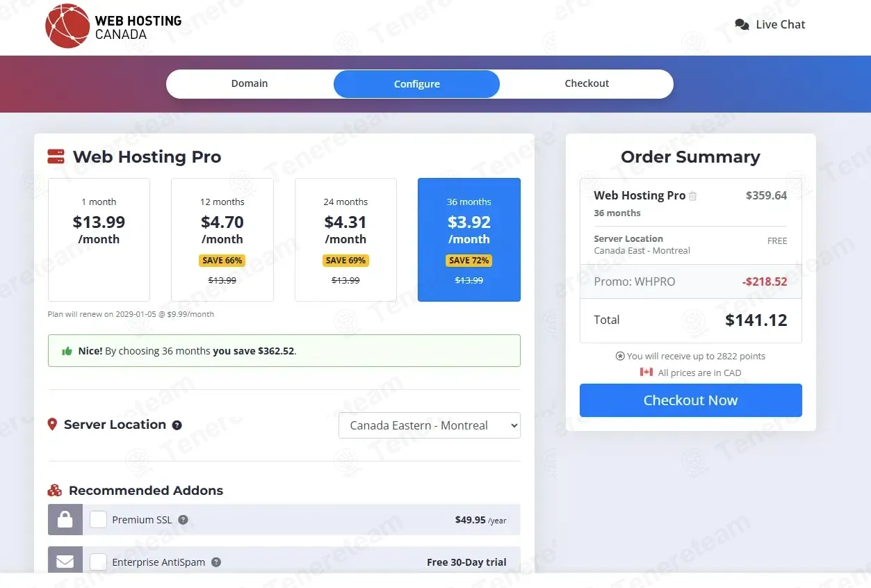This screenshot has width=871, height=588.
Task: Click the cubes icon beside Recommended Addons
Action: pyautogui.click(x=55, y=490)
